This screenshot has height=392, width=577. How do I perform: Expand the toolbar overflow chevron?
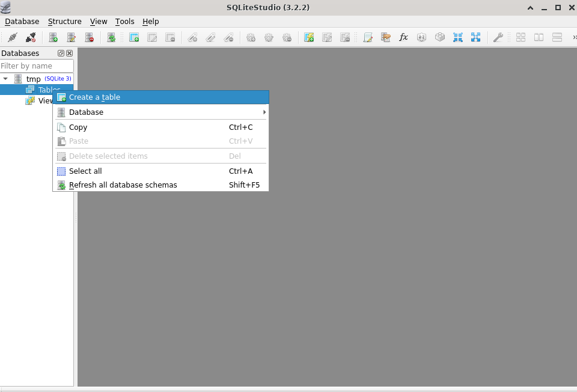pyautogui.click(x=574, y=37)
